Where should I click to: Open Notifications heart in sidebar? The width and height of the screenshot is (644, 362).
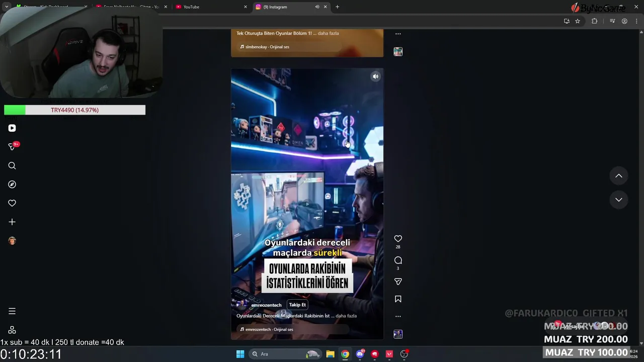(x=12, y=203)
